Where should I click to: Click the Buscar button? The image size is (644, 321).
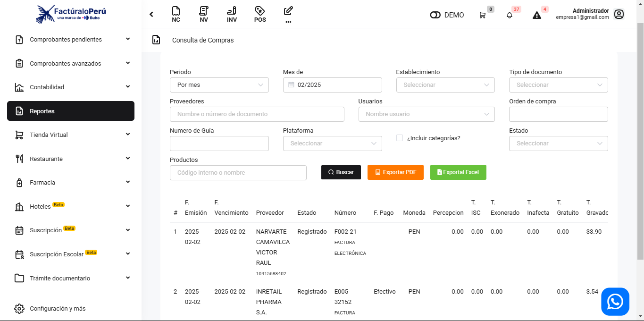(341, 172)
